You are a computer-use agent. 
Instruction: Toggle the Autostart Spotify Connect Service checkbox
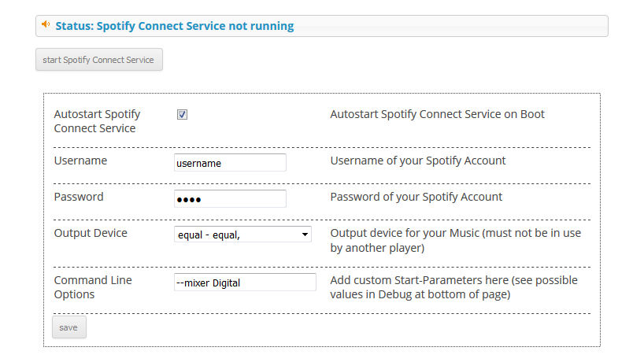[182, 115]
